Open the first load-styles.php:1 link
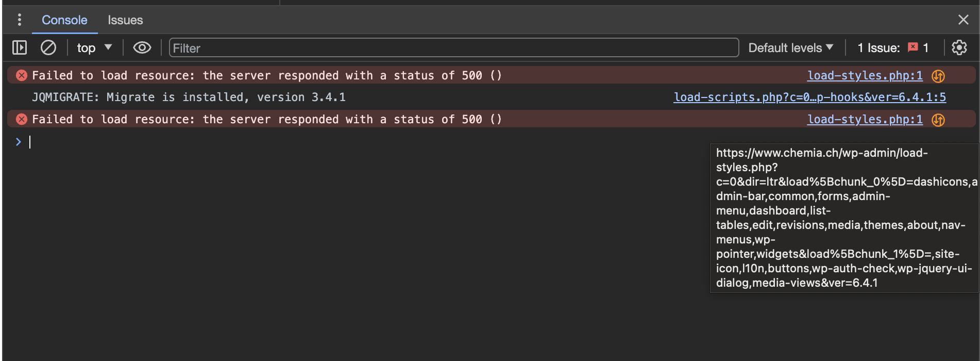980x361 pixels. pyautogui.click(x=865, y=75)
